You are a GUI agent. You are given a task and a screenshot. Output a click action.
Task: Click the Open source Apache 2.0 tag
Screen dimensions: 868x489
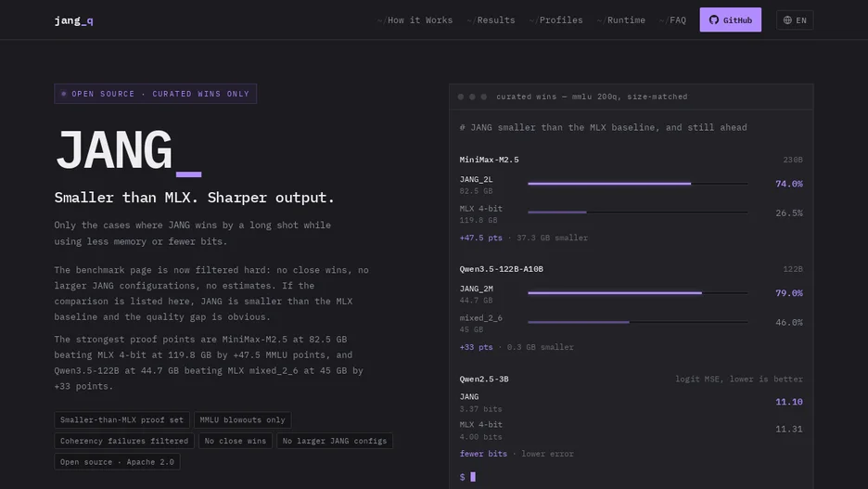(x=117, y=462)
